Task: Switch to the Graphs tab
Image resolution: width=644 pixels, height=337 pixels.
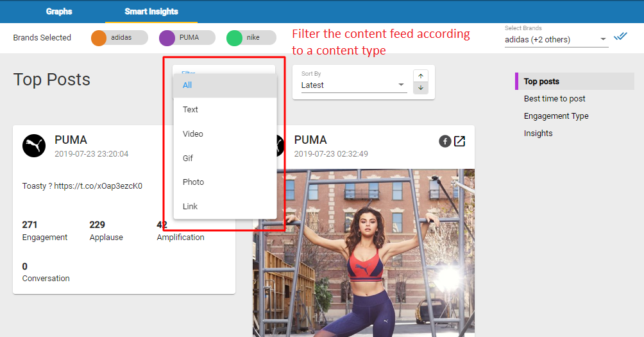Action: pyautogui.click(x=59, y=12)
